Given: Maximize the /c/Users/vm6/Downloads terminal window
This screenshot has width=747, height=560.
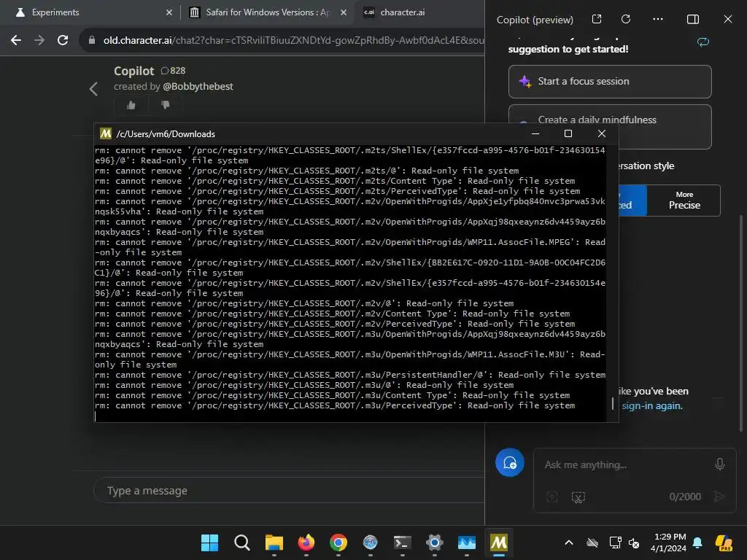Looking at the screenshot, I should coord(568,134).
